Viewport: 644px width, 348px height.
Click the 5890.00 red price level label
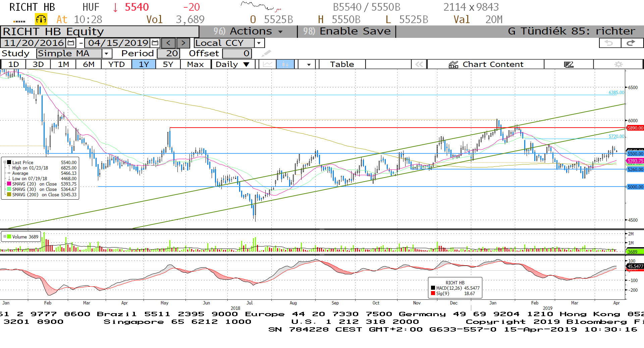tap(635, 128)
